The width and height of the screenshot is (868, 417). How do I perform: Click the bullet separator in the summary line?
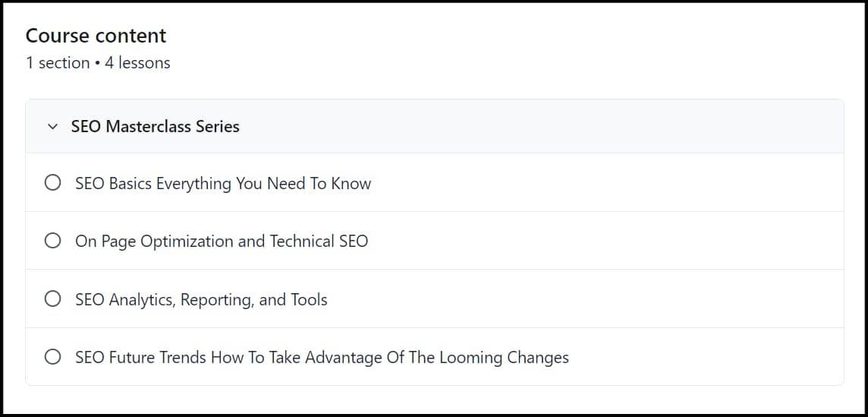(97, 63)
